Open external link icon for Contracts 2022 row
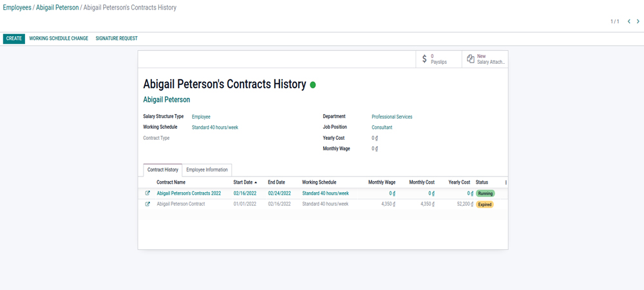Screen dimensions: 644x290 (x=147, y=193)
